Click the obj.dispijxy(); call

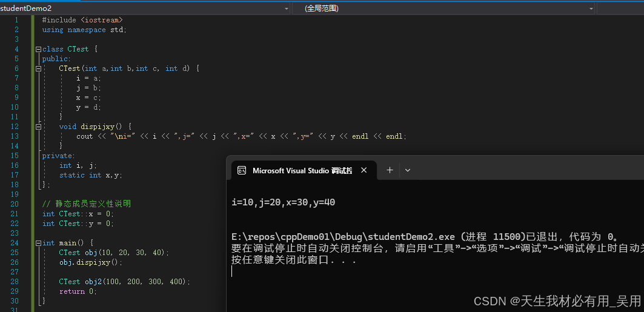pyautogui.click(x=91, y=262)
